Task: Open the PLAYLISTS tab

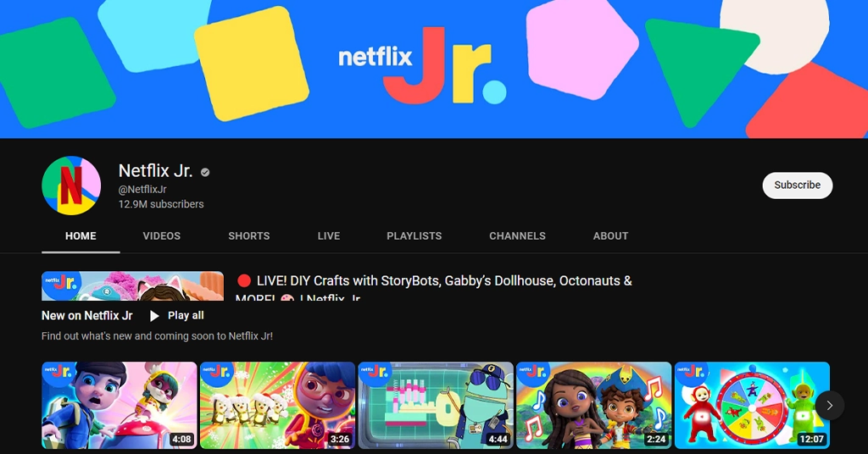Action: pos(414,236)
